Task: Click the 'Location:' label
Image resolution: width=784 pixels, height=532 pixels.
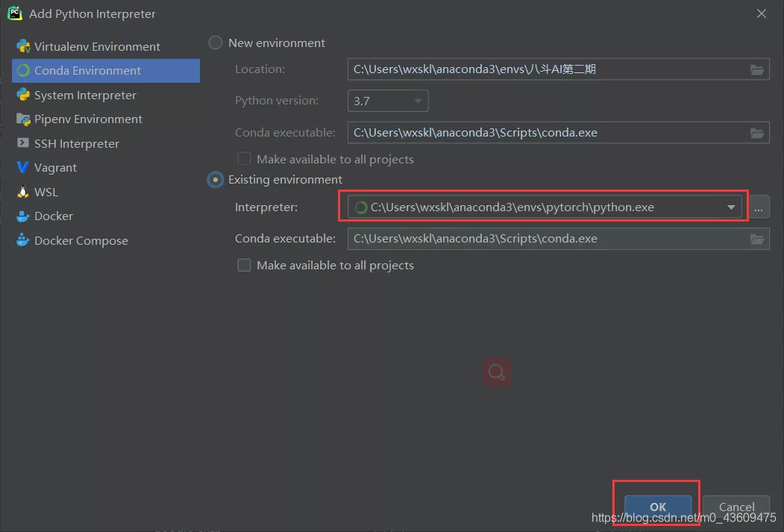Action: point(260,69)
